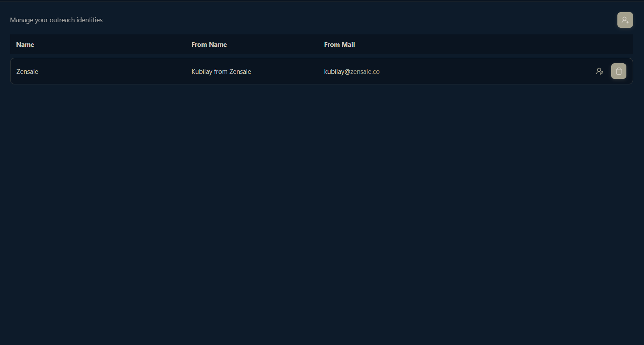Image resolution: width=644 pixels, height=345 pixels.
Task: Click the From Mail column header
Action: [x=339, y=45]
